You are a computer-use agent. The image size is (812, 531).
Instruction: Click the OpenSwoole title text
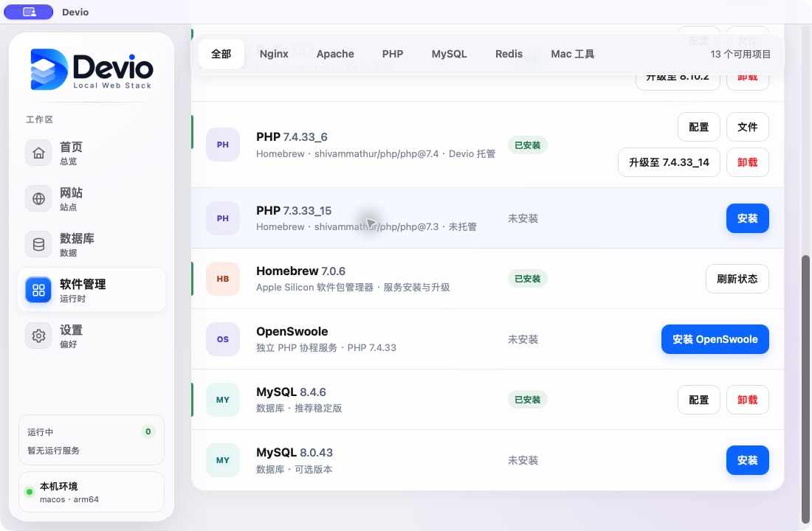point(292,332)
